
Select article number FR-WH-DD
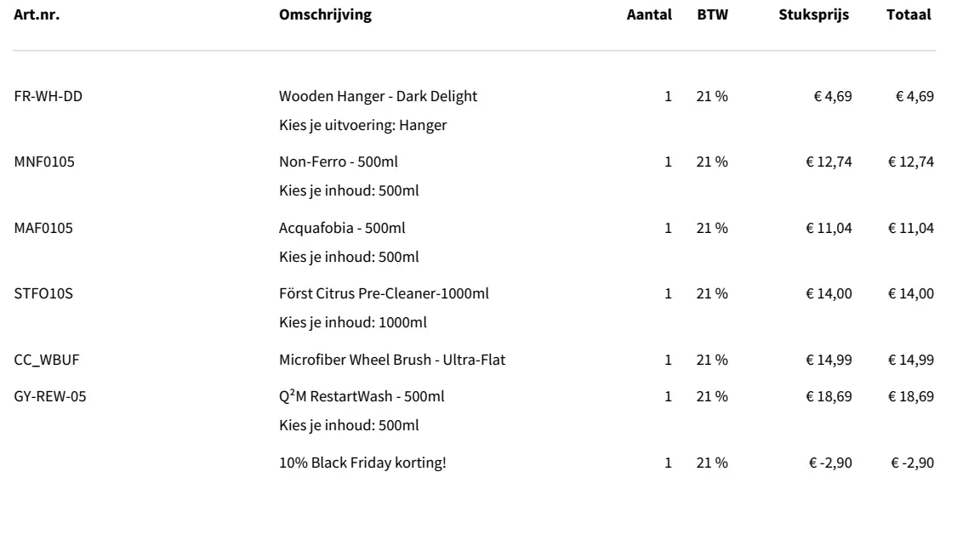(48, 96)
